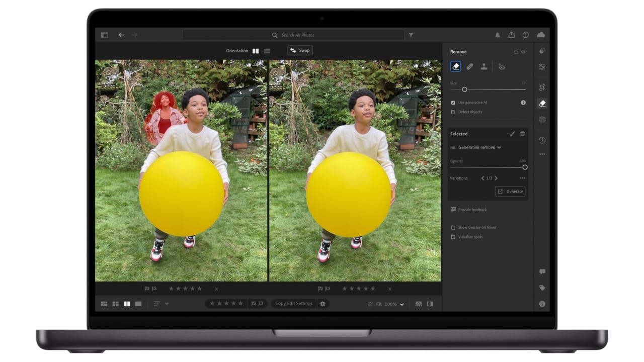Uncheck Use generative AI checkbox
The height and width of the screenshot is (362, 644).
453,103
